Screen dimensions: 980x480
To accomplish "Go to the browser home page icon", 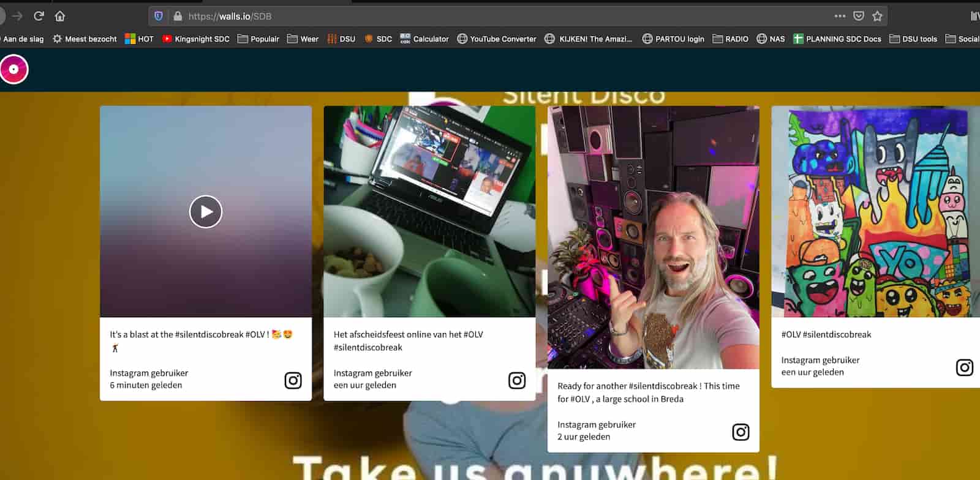I will (60, 16).
